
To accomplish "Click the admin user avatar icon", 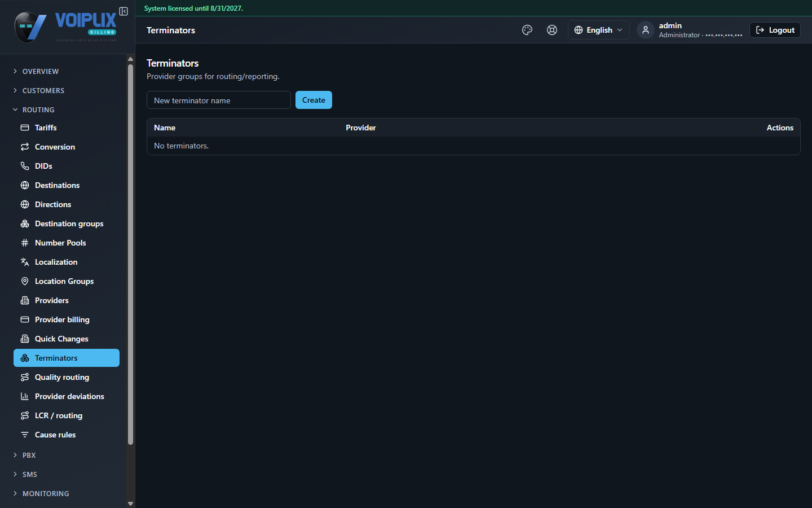I will pos(646,30).
